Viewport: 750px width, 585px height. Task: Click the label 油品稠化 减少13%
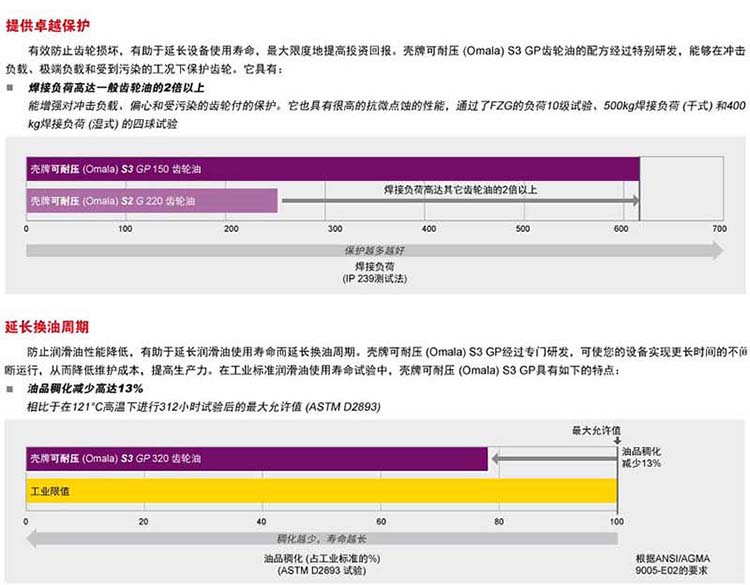click(x=641, y=457)
